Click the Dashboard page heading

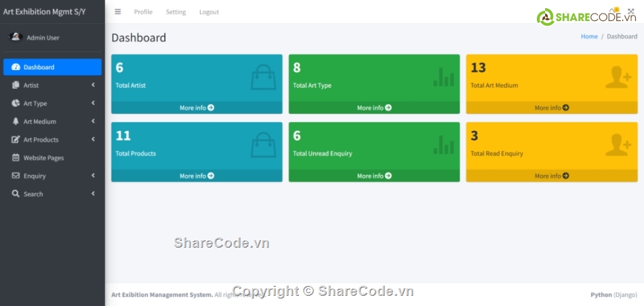point(139,37)
